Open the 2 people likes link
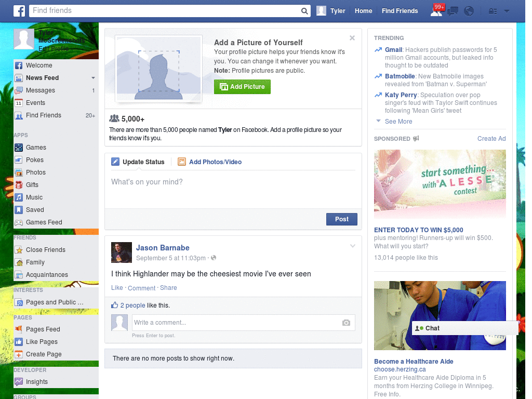This screenshot has width=532, height=399. pos(132,305)
